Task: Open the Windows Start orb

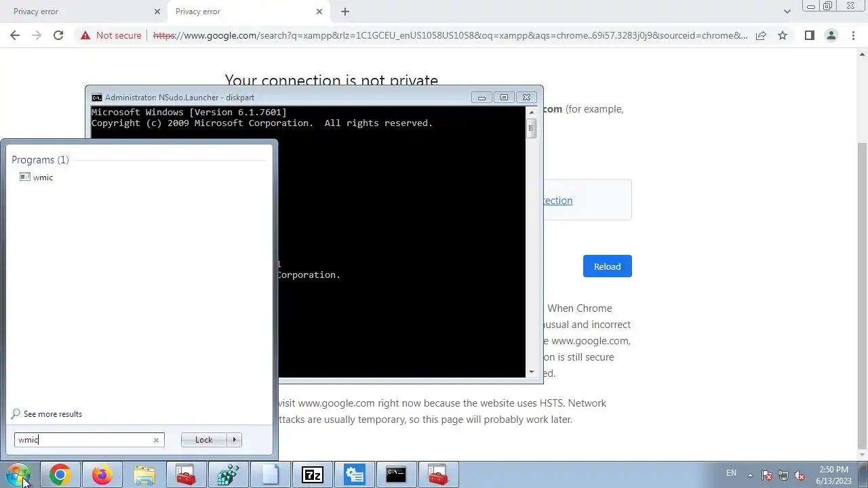Action: [18, 474]
